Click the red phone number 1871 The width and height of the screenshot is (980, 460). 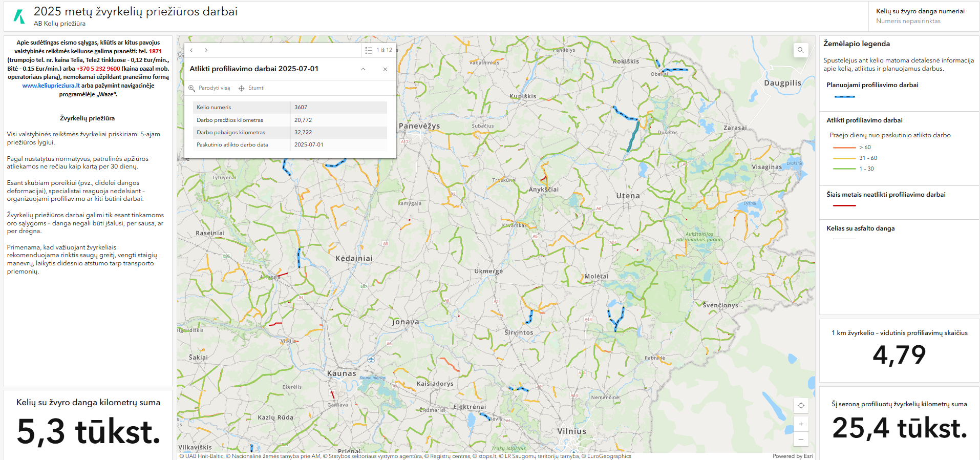pyautogui.click(x=155, y=51)
